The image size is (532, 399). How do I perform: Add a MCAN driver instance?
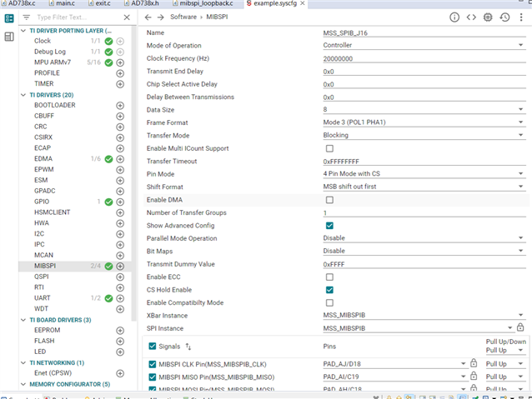120,256
